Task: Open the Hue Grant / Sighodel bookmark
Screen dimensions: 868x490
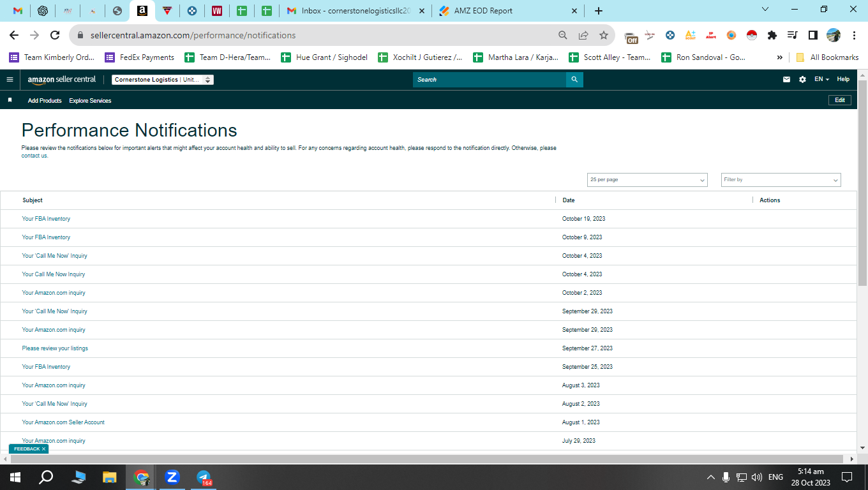Action: coord(324,57)
